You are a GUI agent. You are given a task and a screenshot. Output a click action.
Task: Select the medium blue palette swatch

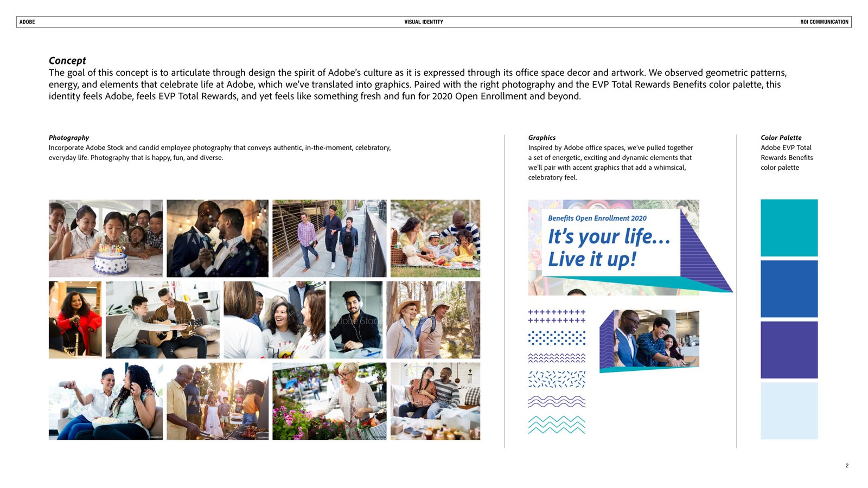click(789, 288)
